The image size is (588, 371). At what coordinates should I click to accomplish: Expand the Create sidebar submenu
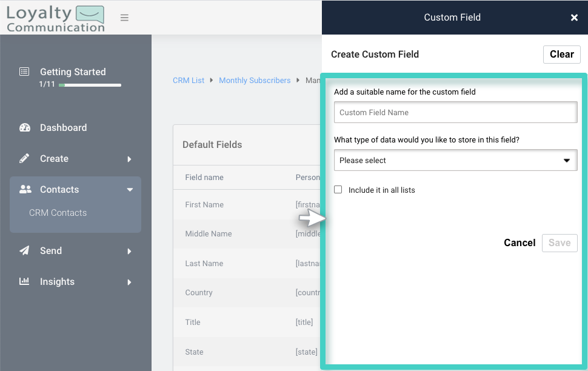point(129,158)
